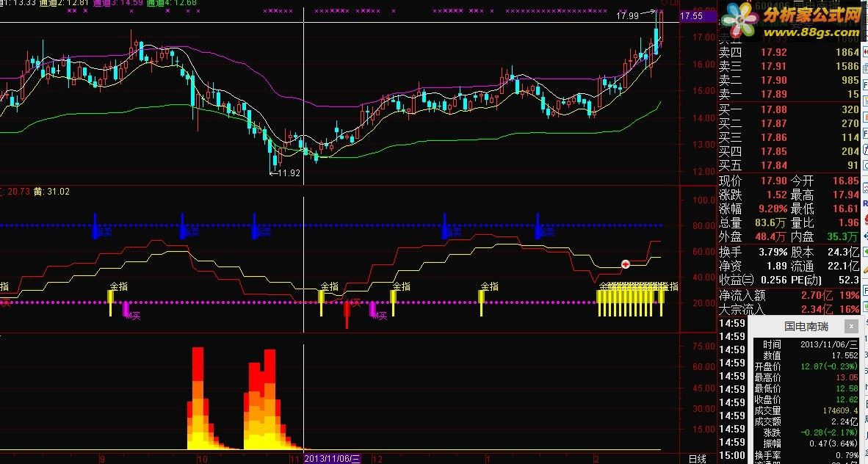Click the popup 最低价 12.58 row

[806, 388]
